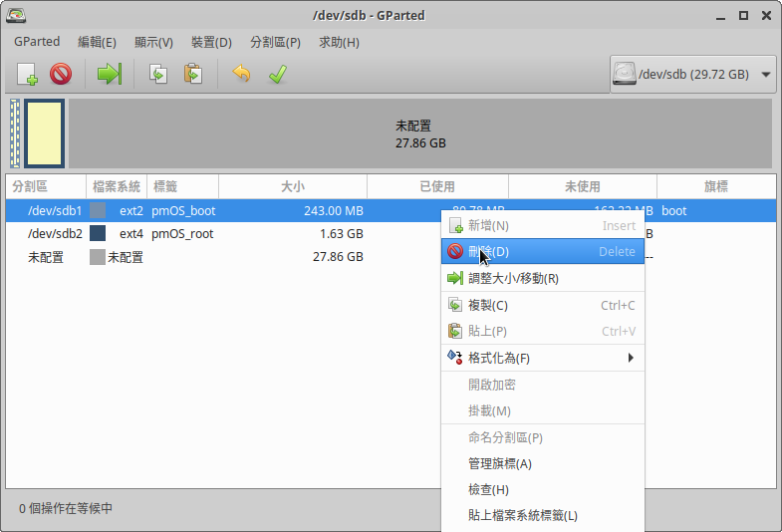
Task: Click the GParted app icon in title bar
Action: pos(16,16)
